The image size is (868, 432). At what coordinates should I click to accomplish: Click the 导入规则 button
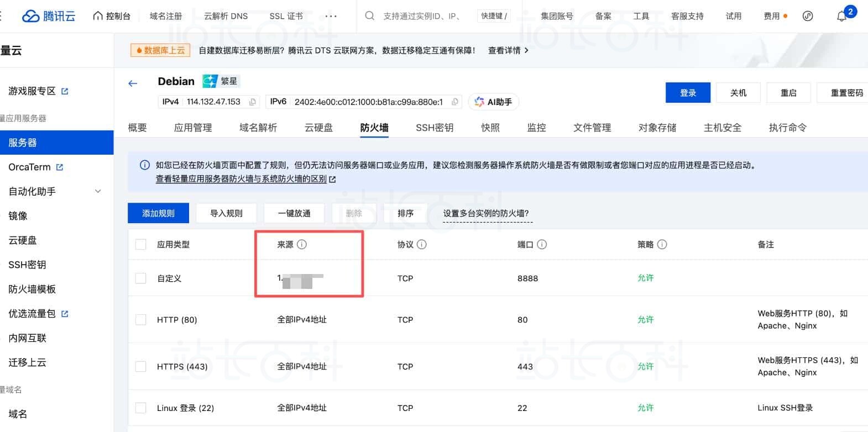point(226,213)
